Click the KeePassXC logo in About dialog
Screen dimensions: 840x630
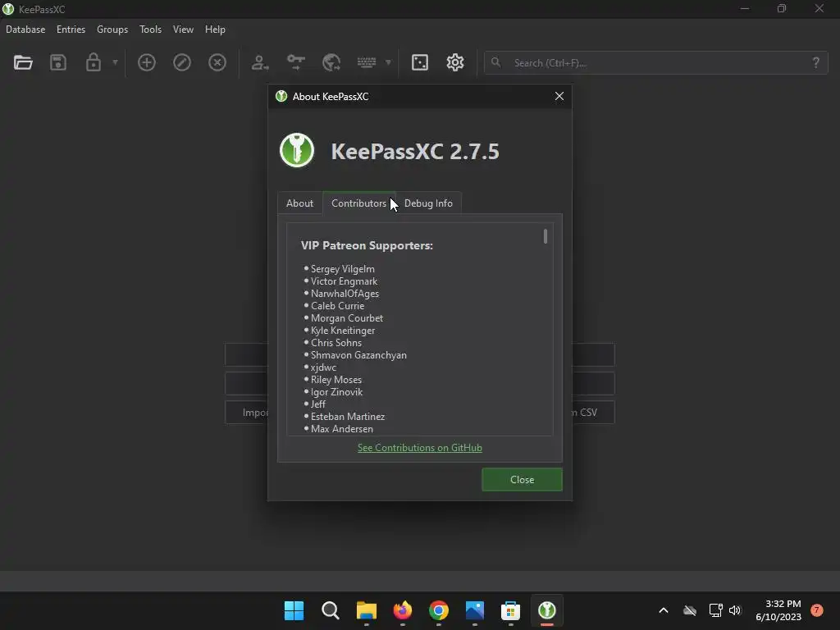click(297, 151)
